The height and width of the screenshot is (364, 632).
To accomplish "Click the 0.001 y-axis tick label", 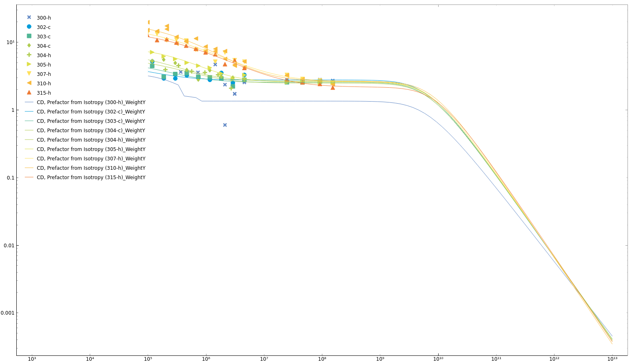I will click(x=7, y=313).
